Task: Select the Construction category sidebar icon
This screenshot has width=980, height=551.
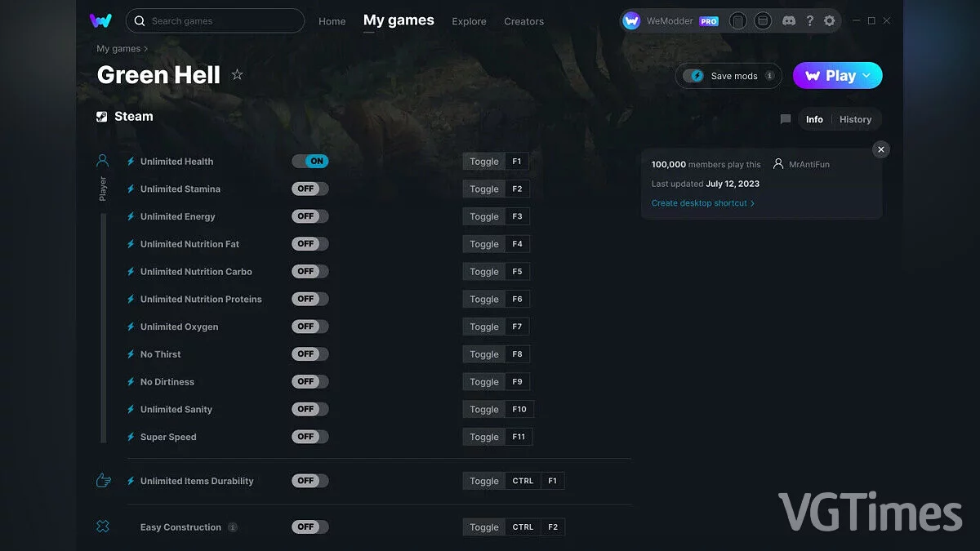Action: 103,527
